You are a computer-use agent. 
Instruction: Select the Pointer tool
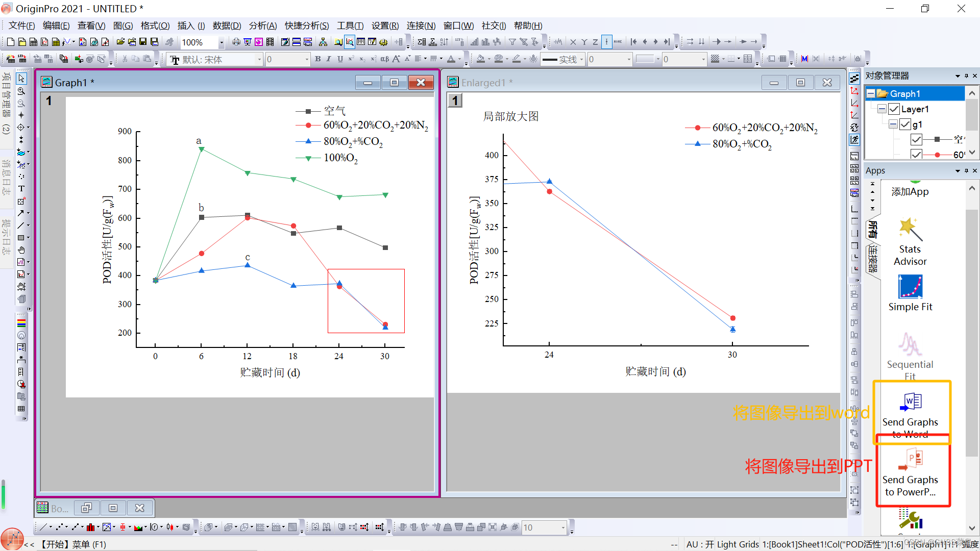pos(21,79)
